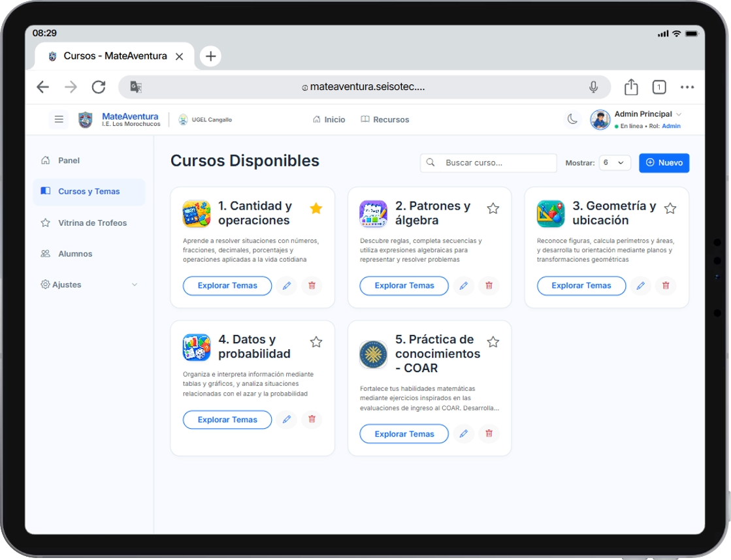The height and width of the screenshot is (560, 731).
Task: Explore Temas for Geometría y ubicación
Action: (x=581, y=286)
